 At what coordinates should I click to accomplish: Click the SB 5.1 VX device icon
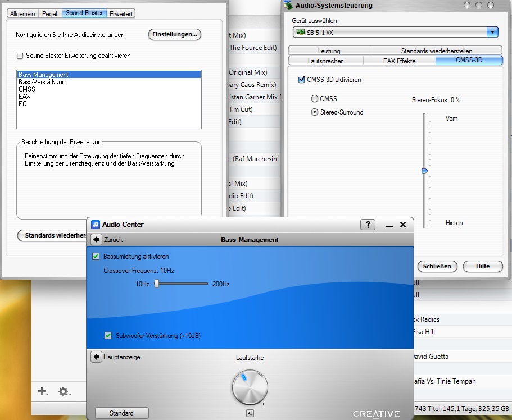300,33
